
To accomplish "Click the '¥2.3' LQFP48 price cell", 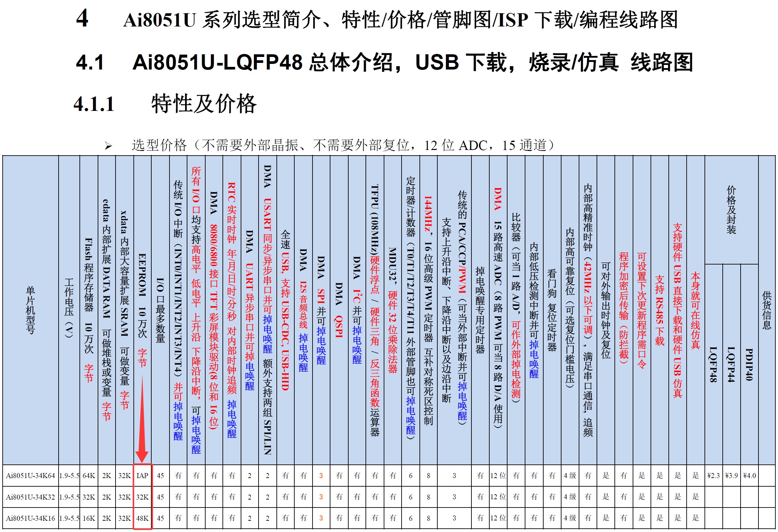I will (x=713, y=475).
